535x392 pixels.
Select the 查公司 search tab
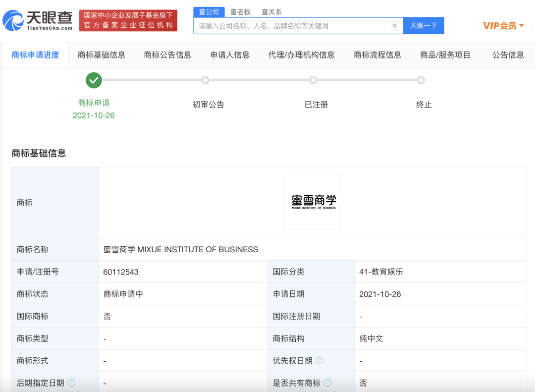point(209,12)
